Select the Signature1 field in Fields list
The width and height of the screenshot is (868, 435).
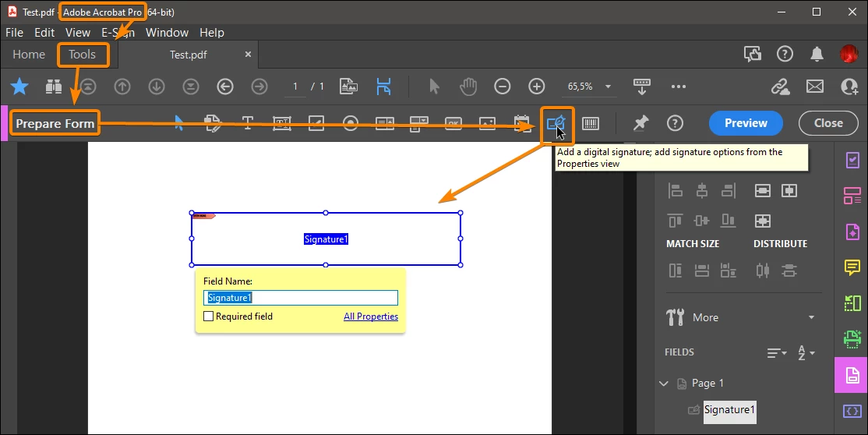(729, 410)
